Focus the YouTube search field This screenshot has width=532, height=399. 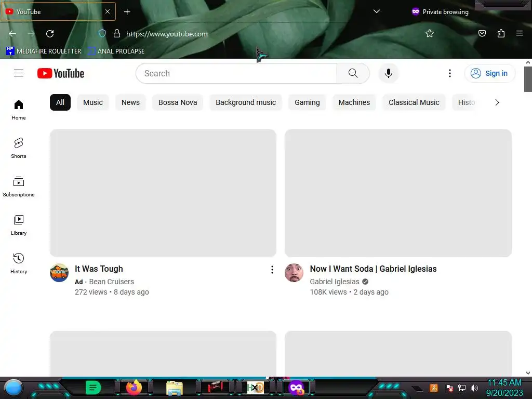[236, 73]
